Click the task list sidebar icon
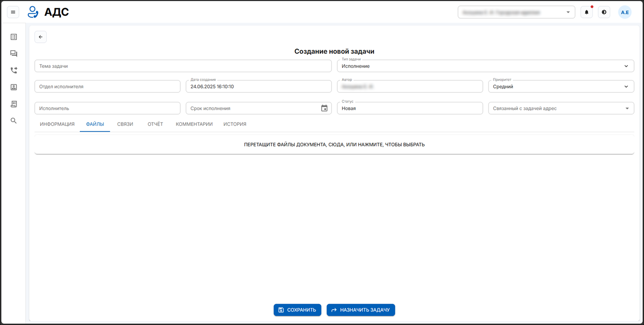The height and width of the screenshot is (325, 644). [x=14, y=37]
